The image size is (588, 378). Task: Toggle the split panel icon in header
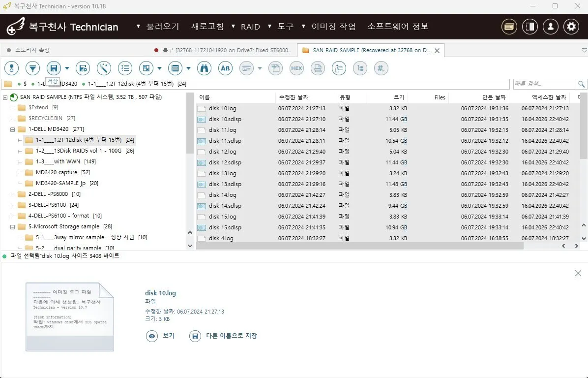530,27
